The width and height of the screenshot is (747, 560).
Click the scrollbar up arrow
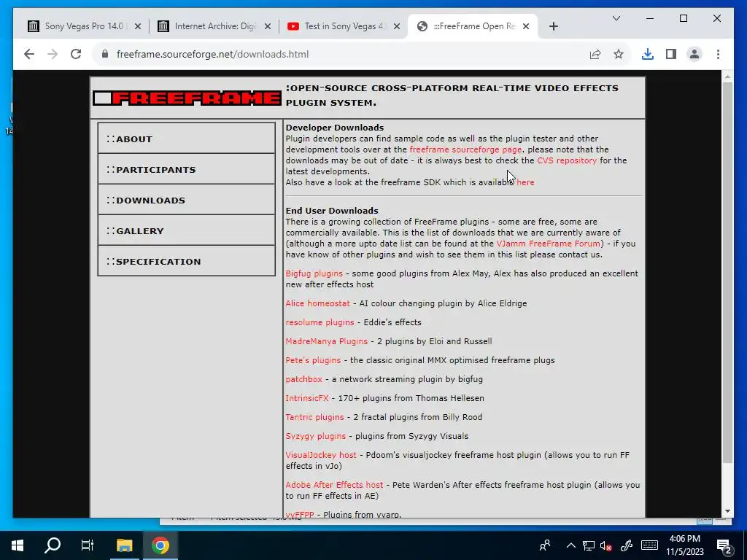(727, 76)
